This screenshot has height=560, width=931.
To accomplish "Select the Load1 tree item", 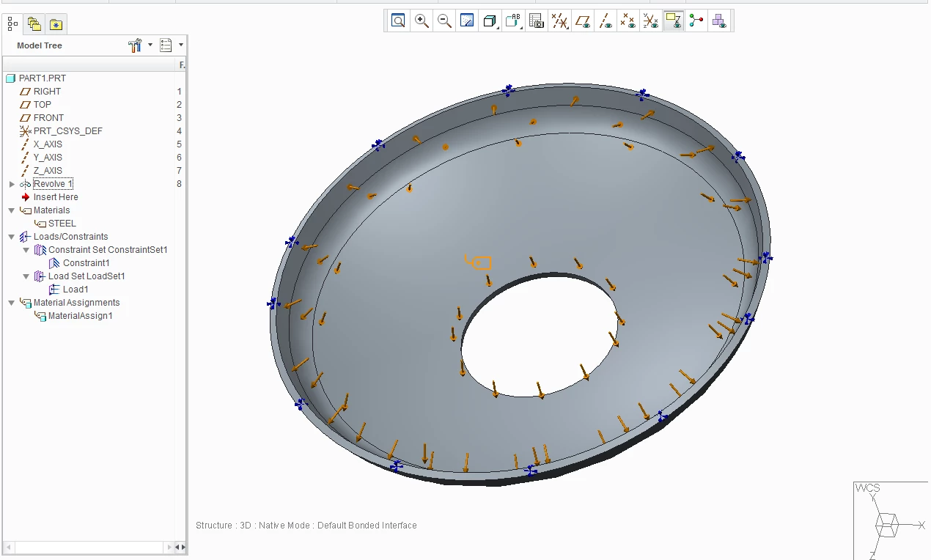I will 76,290.
